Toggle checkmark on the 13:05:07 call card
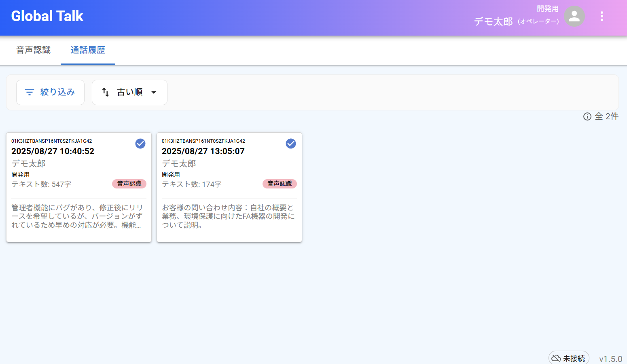The image size is (627, 364). pyautogui.click(x=291, y=144)
